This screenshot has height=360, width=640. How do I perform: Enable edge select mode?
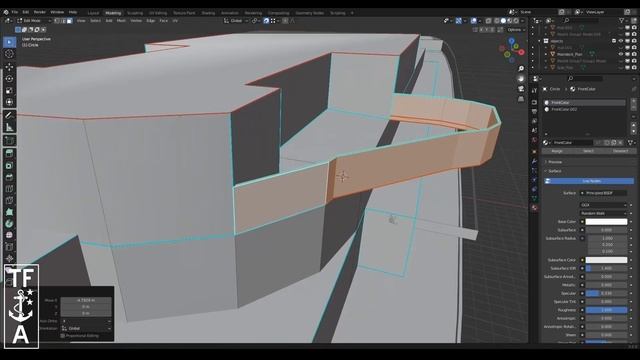pos(63,20)
